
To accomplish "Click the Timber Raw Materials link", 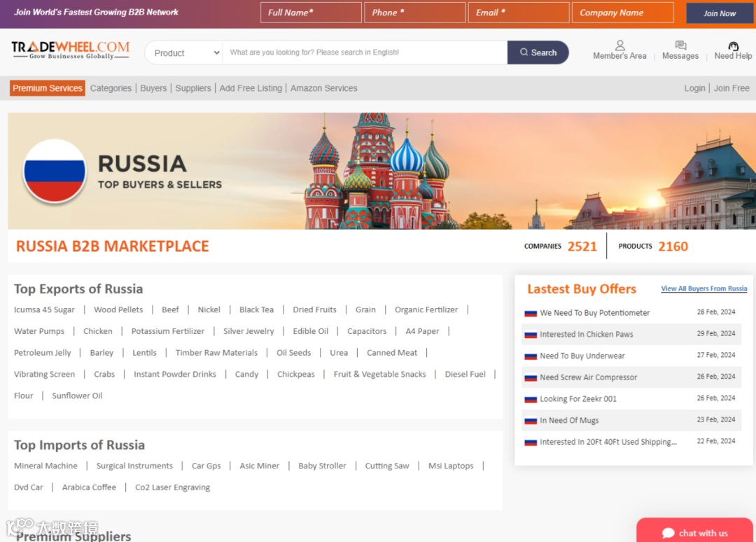I will (216, 352).
